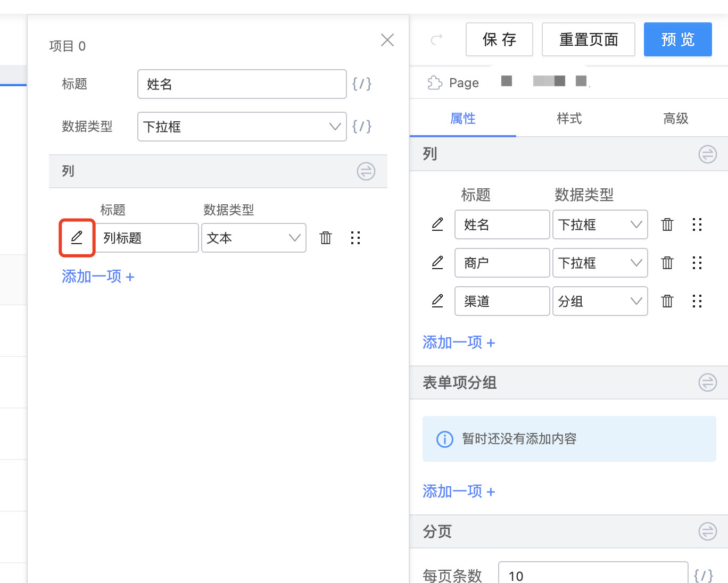Grab the drag handle of the 列标题 row
The height and width of the screenshot is (583, 728).
[x=355, y=238]
